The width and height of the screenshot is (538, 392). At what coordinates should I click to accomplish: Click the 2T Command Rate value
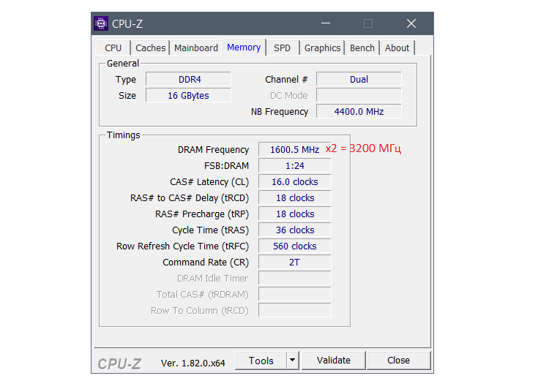click(x=295, y=263)
